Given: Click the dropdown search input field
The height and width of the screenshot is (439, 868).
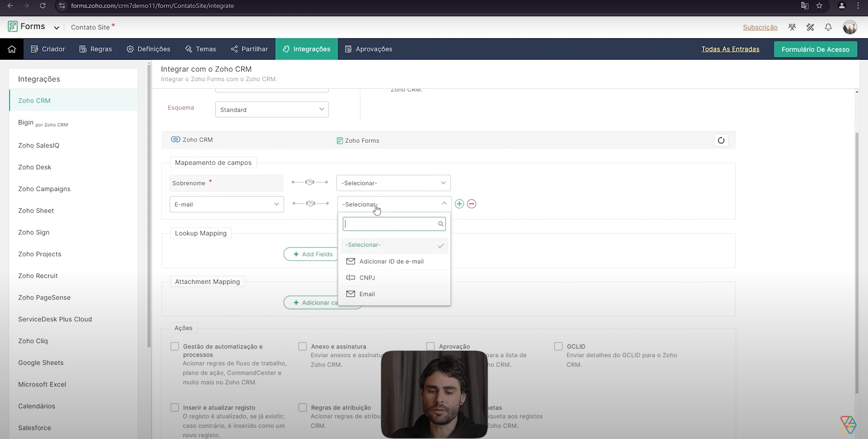Looking at the screenshot, I should (x=391, y=224).
